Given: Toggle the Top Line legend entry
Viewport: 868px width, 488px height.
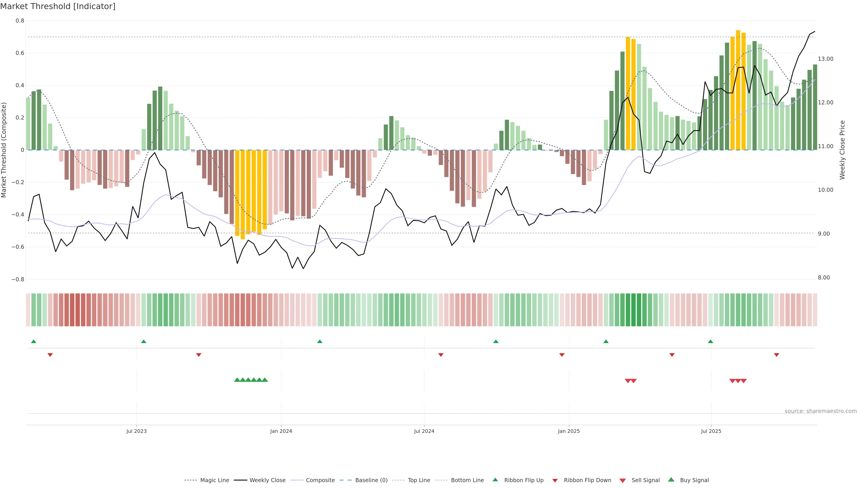Looking at the screenshot, I should click(419, 480).
